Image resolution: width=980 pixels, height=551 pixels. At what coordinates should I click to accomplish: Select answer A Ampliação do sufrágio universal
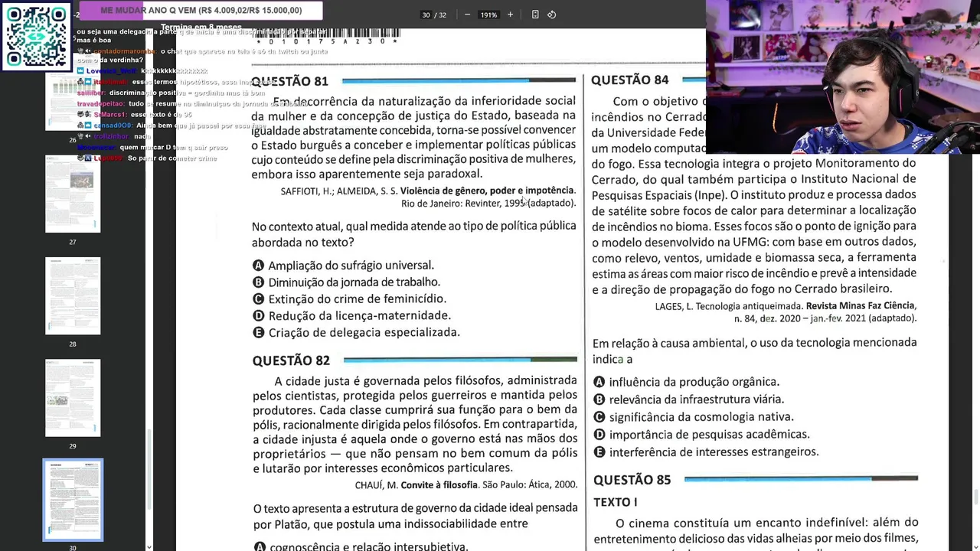click(343, 266)
